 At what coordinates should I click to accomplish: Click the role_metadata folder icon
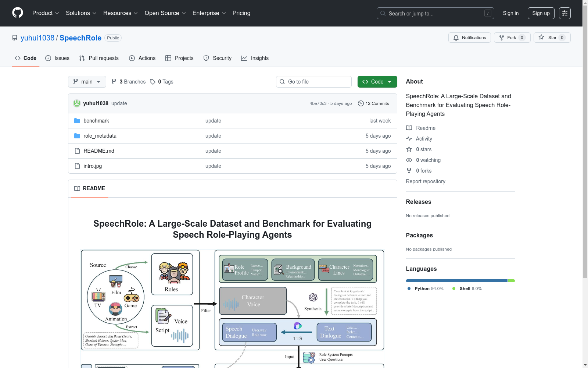tap(77, 136)
